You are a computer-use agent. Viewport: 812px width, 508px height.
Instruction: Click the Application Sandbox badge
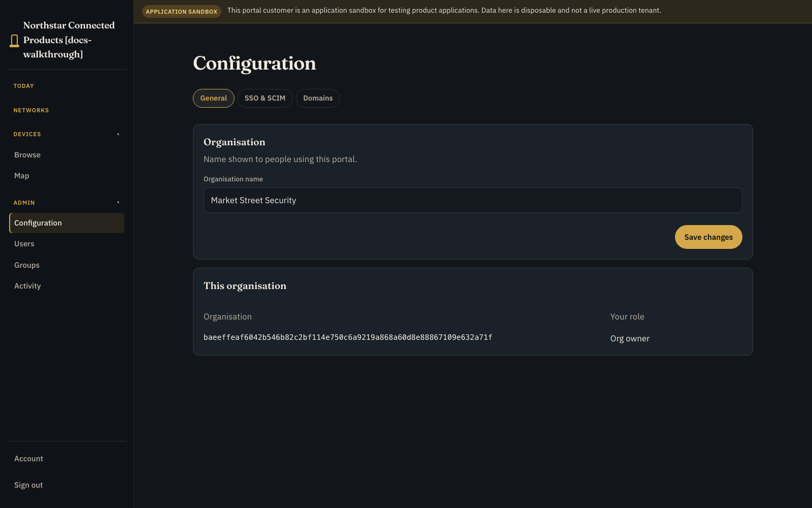(x=182, y=11)
